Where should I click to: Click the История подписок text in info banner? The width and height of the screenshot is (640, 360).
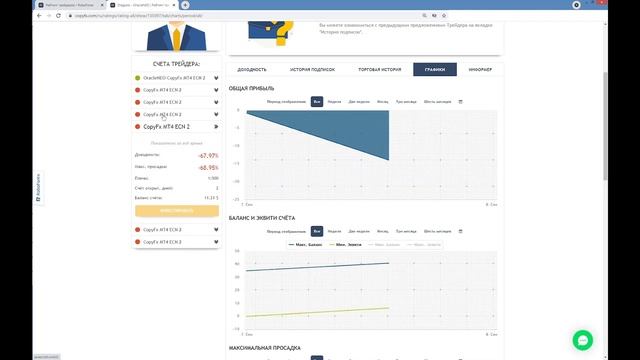point(340,32)
